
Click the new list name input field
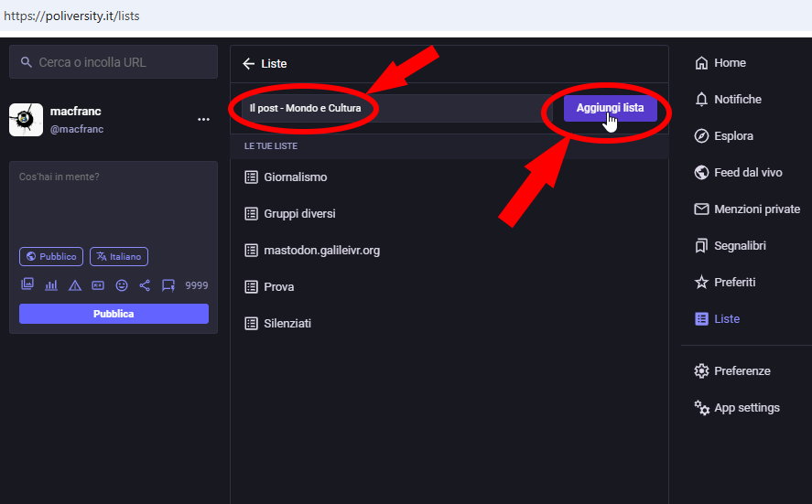397,108
